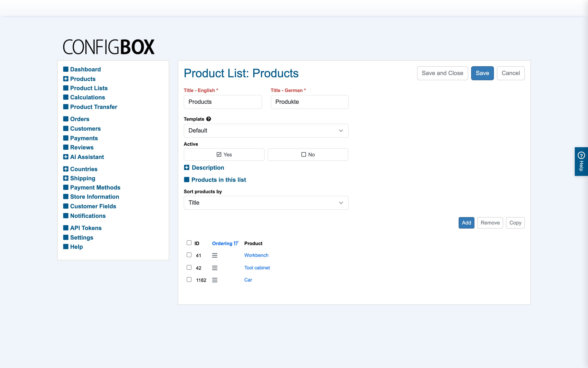The image size is (588, 368).
Task: Click the Ordering sort icon
Action: 236,243
